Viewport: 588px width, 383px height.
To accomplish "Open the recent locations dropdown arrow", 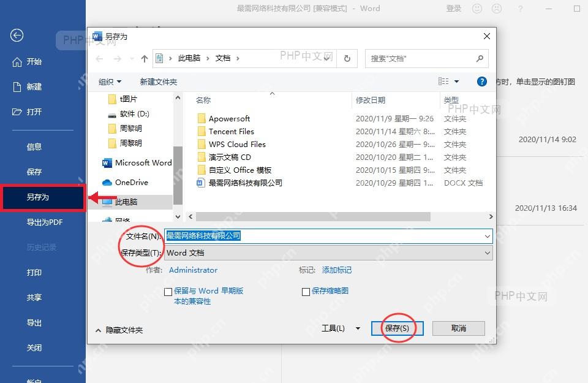I will (x=132, y=58).
